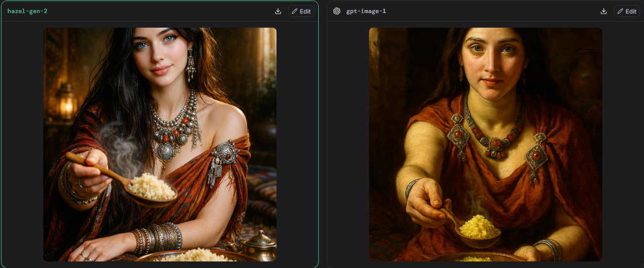Select the gpt-image-1 model name
This screenshot has width=644, height=268.
tap(366, 11)
